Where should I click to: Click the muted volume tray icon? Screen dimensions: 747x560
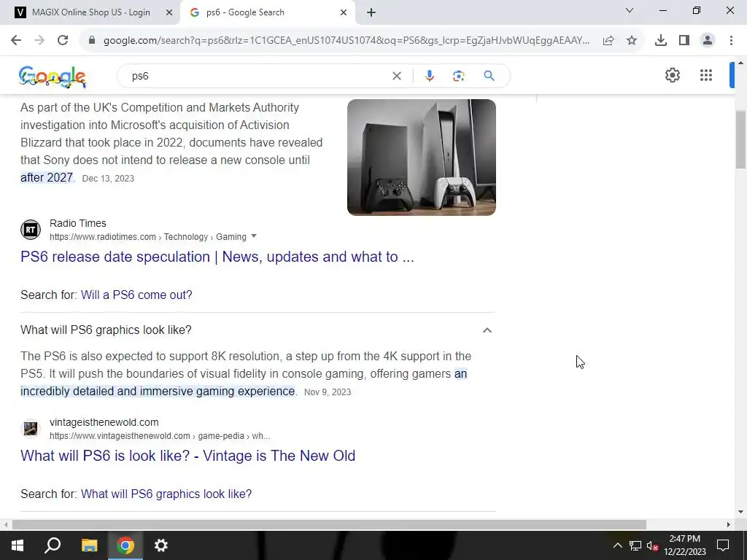pos(652,545)
